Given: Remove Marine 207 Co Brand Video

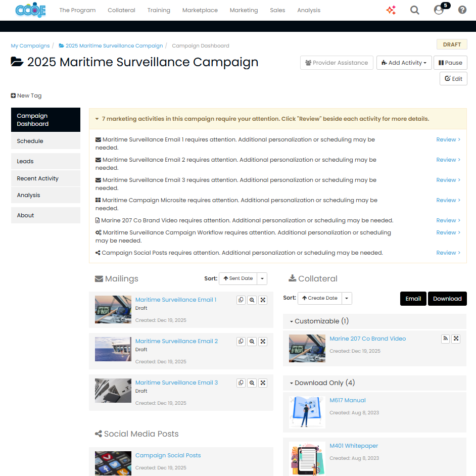Looking at the screenshot, I should point(456,339).
